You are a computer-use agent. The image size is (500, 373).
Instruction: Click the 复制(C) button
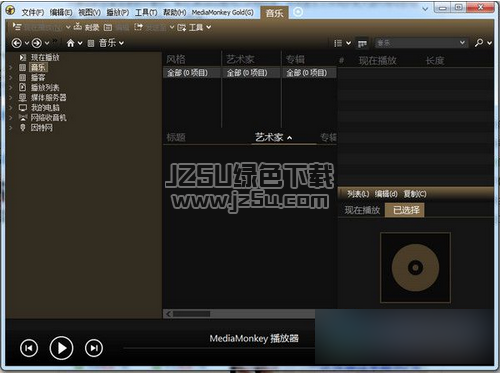pyautogui.click(x=415, y=194)
